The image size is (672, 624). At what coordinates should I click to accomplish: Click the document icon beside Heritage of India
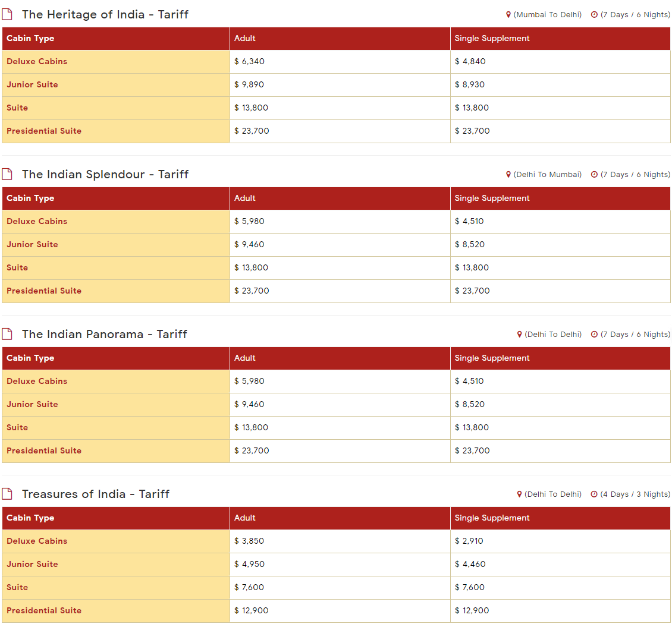point(8,14)
